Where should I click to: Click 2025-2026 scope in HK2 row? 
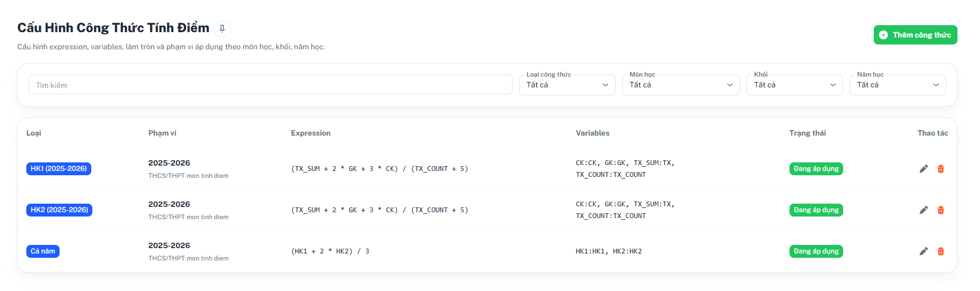(169, 204)
